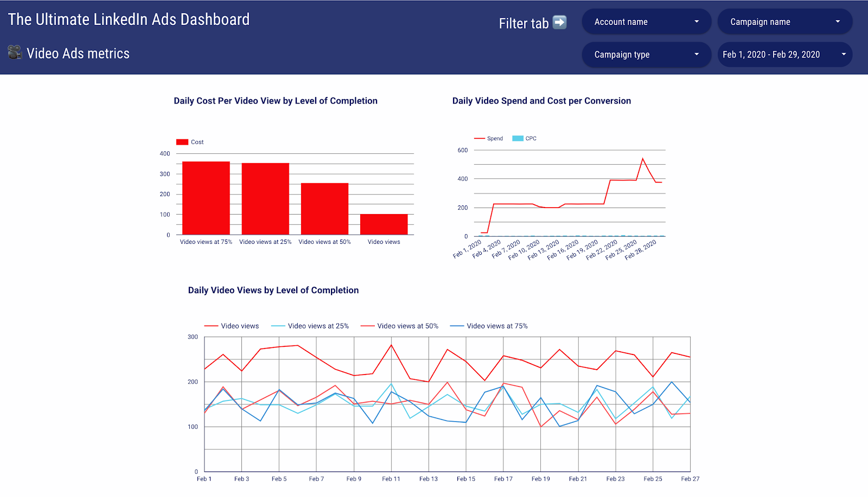Click the arrow icon next to Filter tab

559,22
